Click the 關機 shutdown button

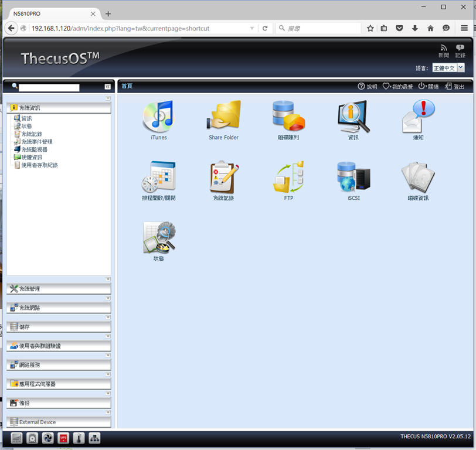(x=429, y=87)
